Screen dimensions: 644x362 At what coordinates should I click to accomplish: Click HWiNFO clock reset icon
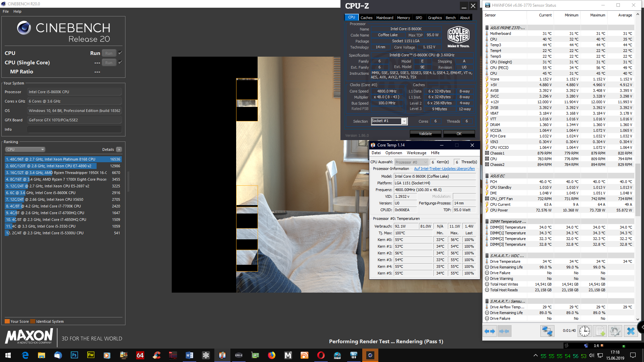point(585,331)
